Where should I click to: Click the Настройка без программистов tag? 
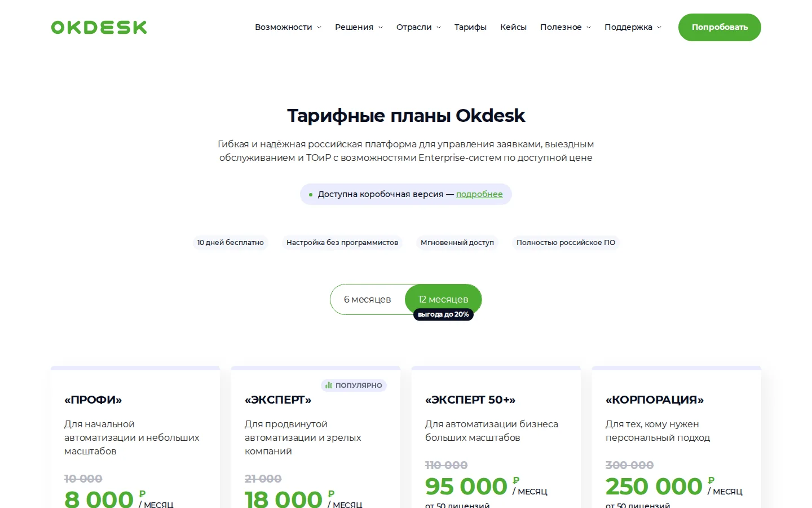pyautogui.click(x=342, y=243)
